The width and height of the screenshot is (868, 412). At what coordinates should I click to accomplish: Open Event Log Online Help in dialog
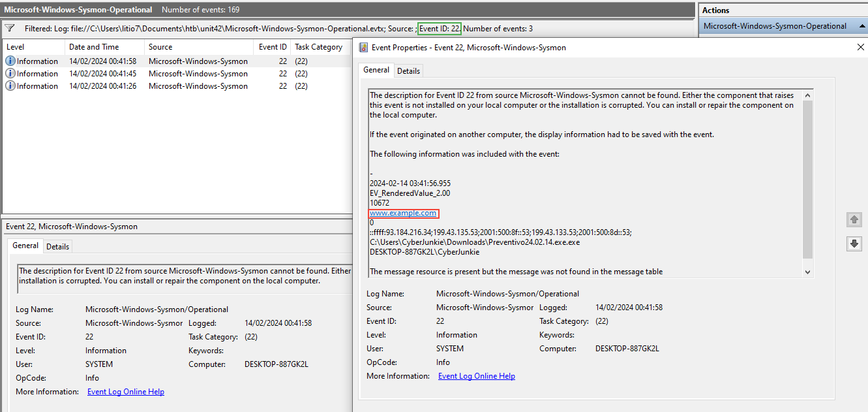click(477, 376)
